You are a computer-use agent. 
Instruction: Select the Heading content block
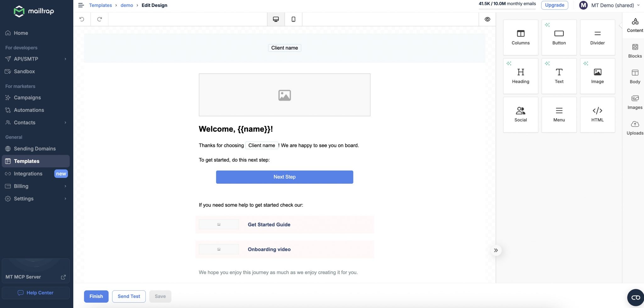(x=520, y=75)
